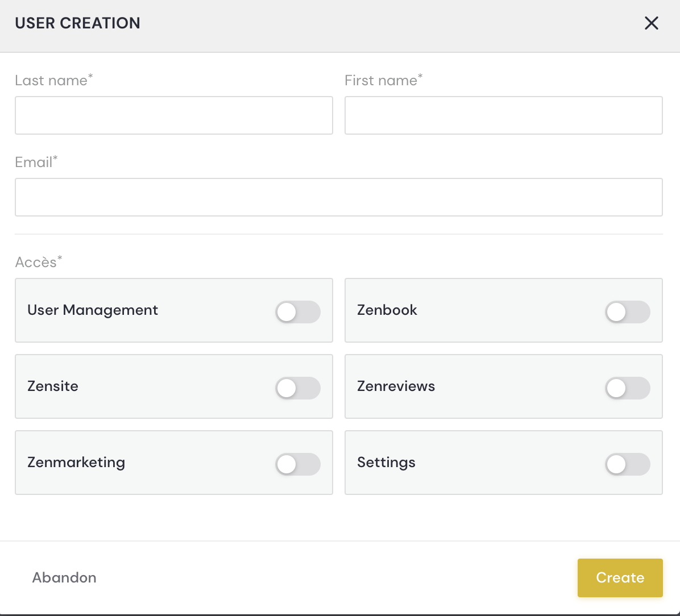Toggle Zenreviews access on
This screenshot has height=616, width=680.
627,388
